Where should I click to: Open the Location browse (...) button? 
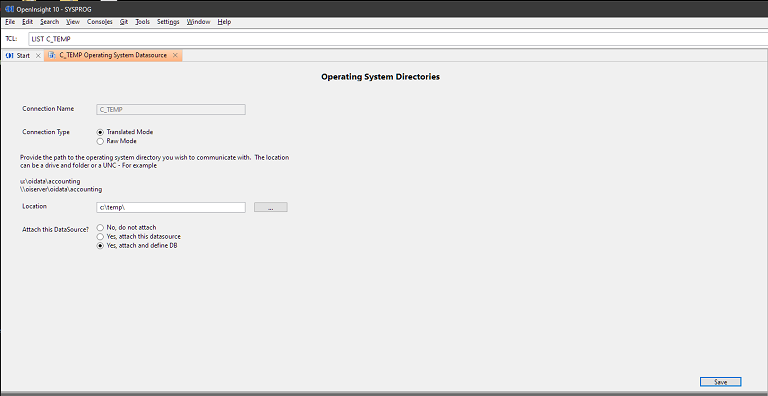[x=271, y=207]
